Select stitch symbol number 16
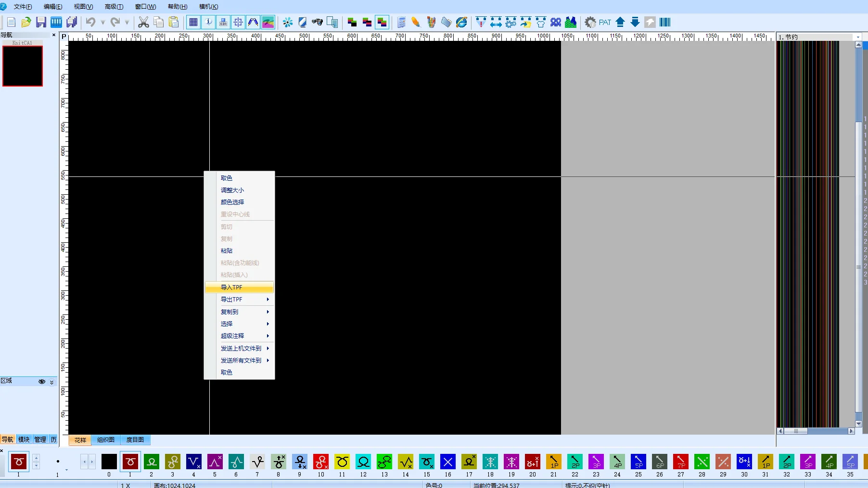 click(448, 462)
